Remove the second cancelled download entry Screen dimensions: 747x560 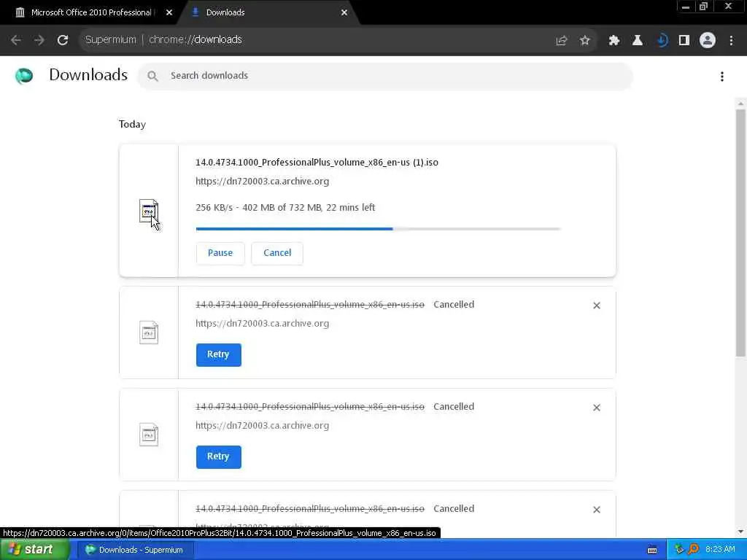pyautogui.click(x=597, y=408)
